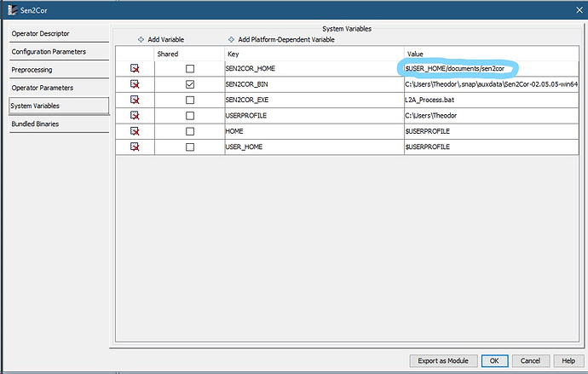Open the Configuration Parameters tab

(60, 52)
